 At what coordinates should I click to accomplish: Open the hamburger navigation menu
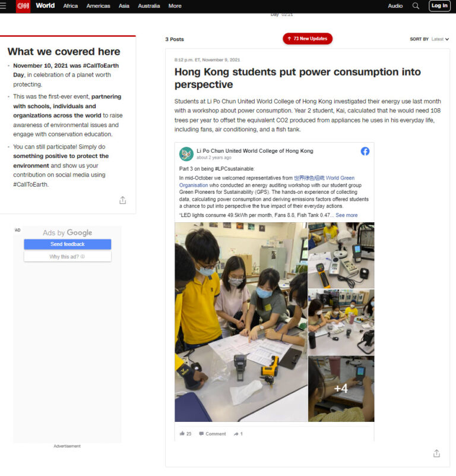click(x=3, y=6)
